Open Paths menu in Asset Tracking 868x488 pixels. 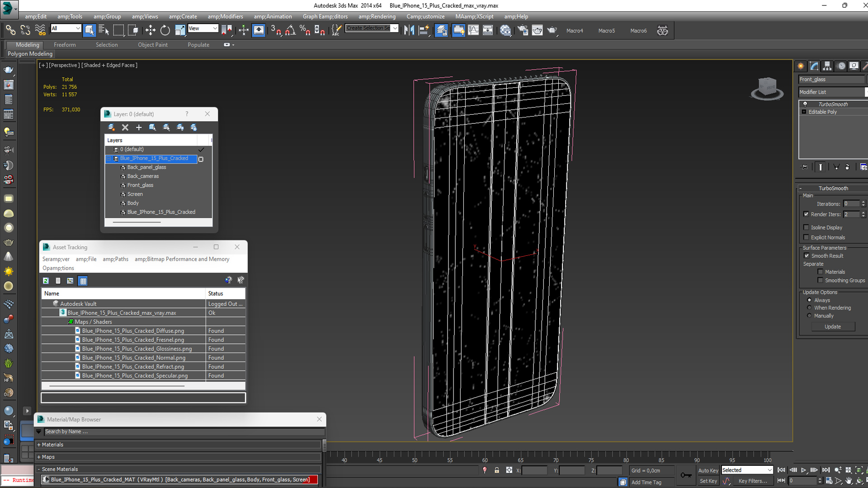coord(115,259)
